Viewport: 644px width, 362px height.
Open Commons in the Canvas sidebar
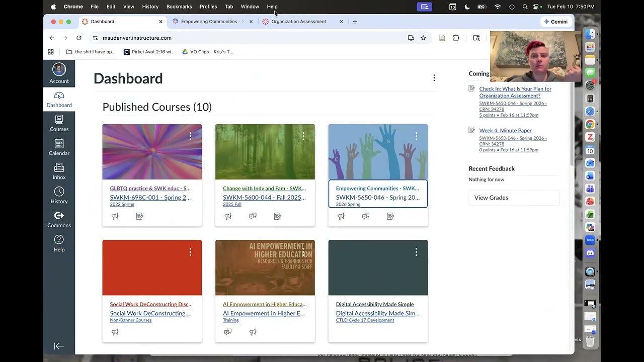(59, 220)
